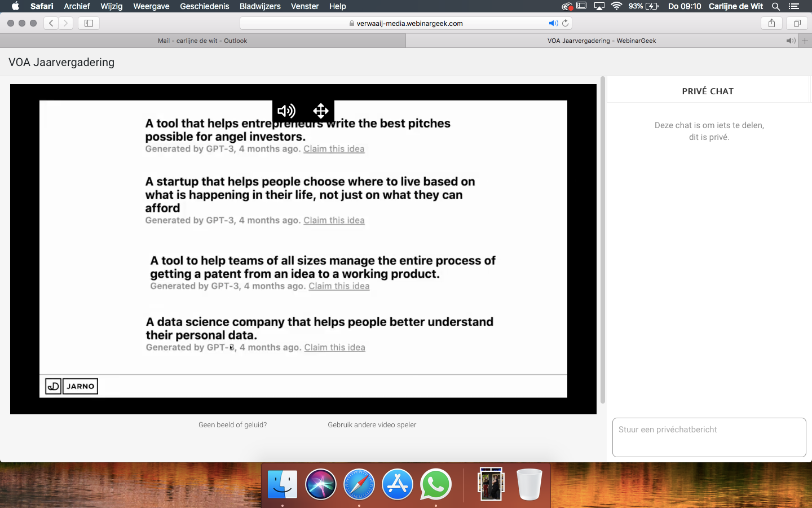
Task: Open Safari from the Dock
Action: tap(359, 484)
